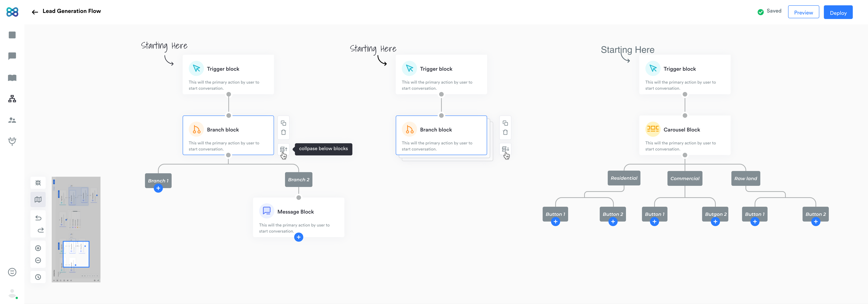Image resolution: width=868 pixels, height=304 pixels.
Task: Click the undo arrow in canvas toolbar
Action: [38, 218]
